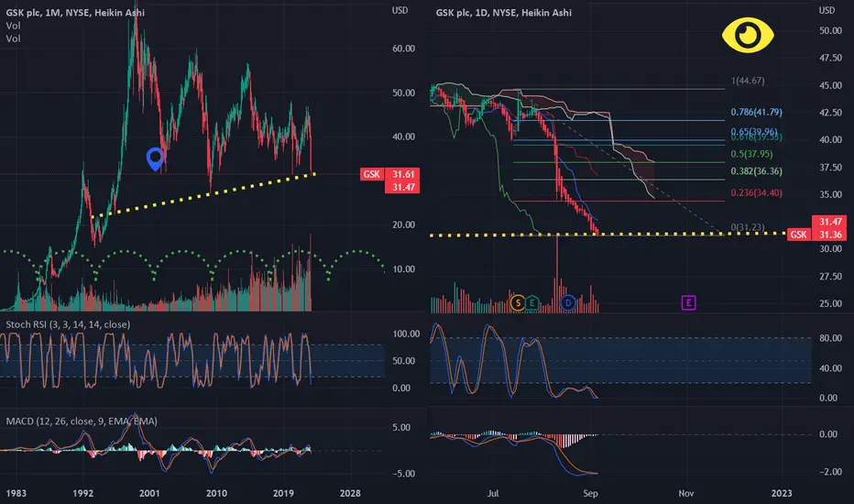Click 45.00 on the daily price axis
The image size is (854, 504).
pos(830,85)
